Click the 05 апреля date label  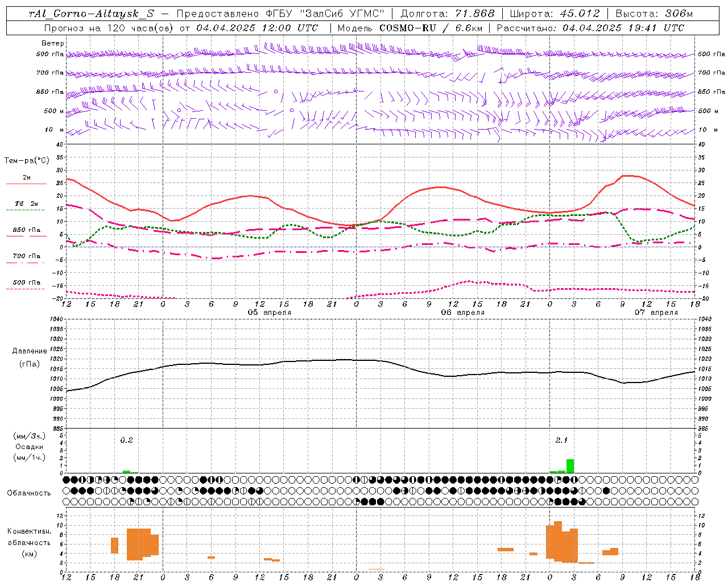270,313
